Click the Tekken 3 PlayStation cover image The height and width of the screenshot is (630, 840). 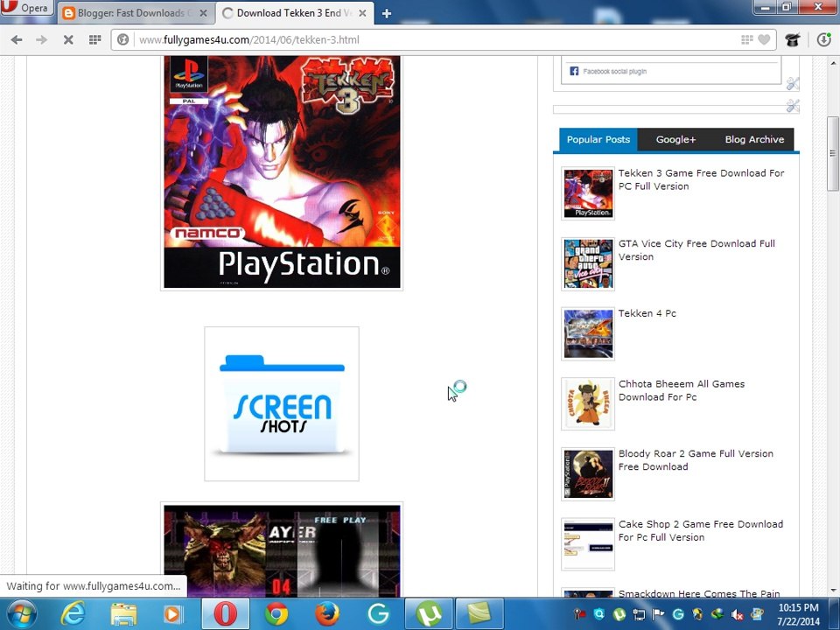(x=282, y=172)
